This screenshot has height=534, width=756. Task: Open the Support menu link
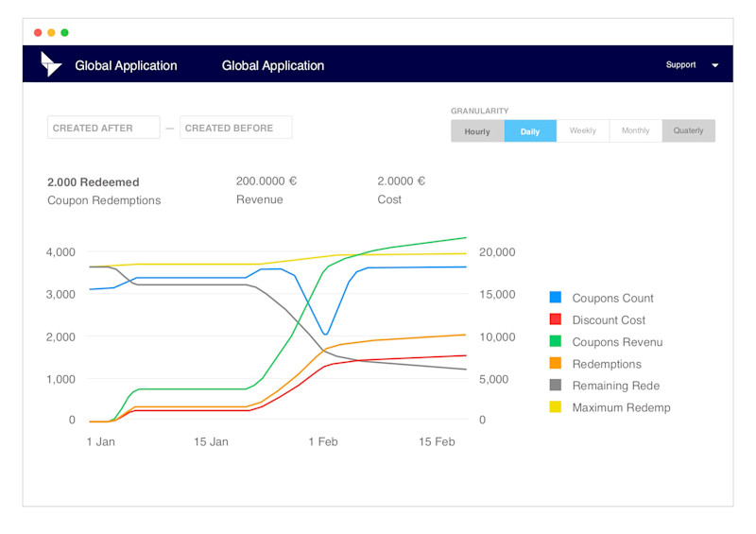(680, 64)
